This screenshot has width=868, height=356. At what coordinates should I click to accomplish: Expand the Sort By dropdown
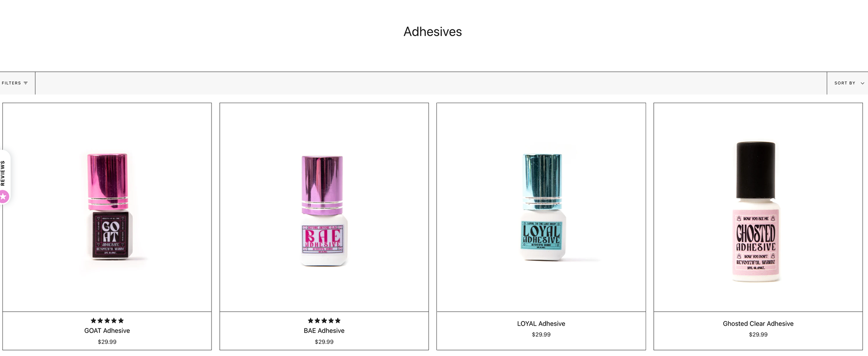[847, 83]
